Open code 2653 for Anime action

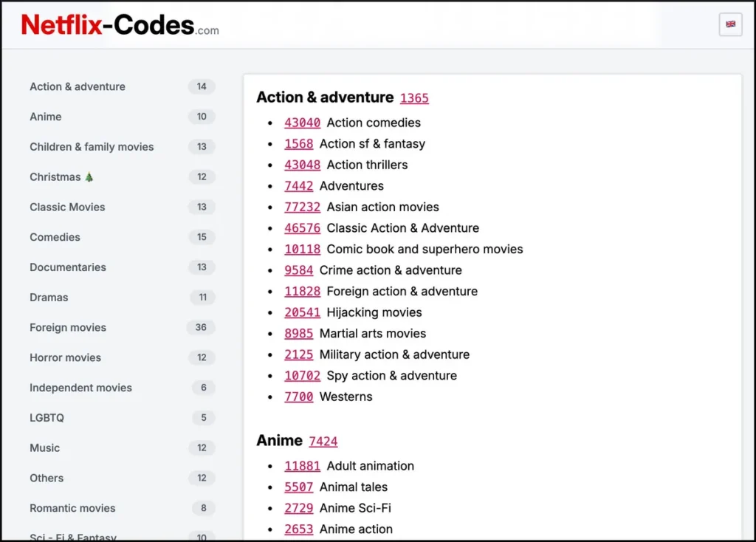(298, 529)
